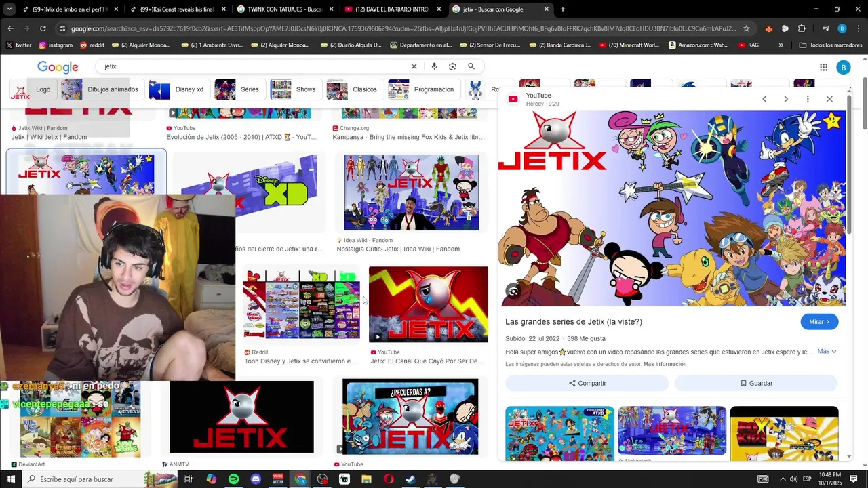Image resolution: width=868 pixels, height=488 pixels.
Task: Reload the current page
Action: (43, 28)
